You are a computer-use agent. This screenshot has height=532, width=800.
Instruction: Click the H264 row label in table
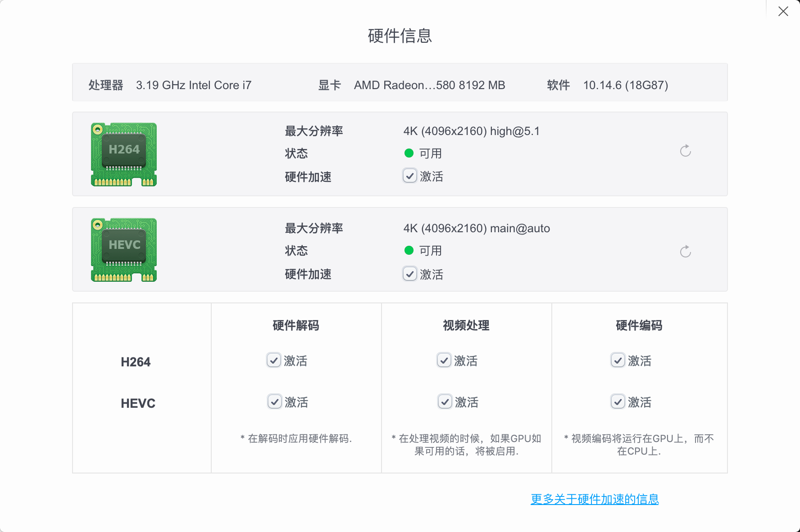[x=136, y=362]
